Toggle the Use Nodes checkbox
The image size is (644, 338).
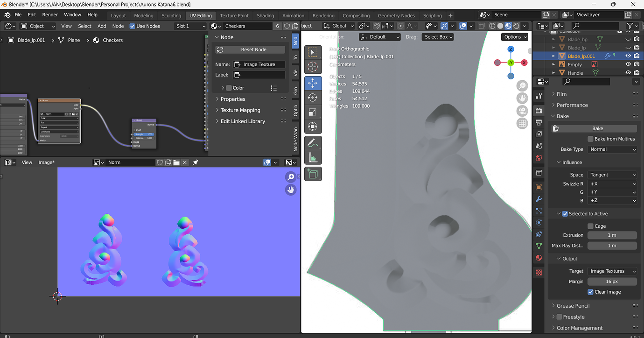coord(133,26)
